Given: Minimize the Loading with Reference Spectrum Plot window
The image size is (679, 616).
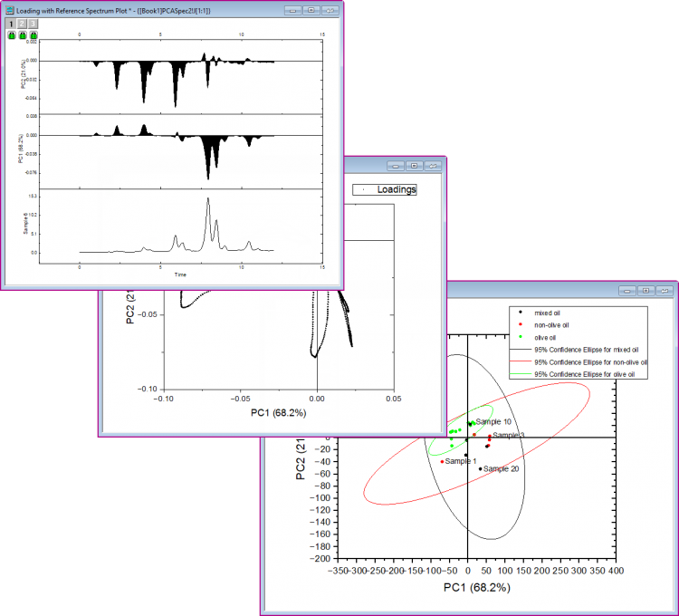Looking at the screenshot, I should 292,10.
